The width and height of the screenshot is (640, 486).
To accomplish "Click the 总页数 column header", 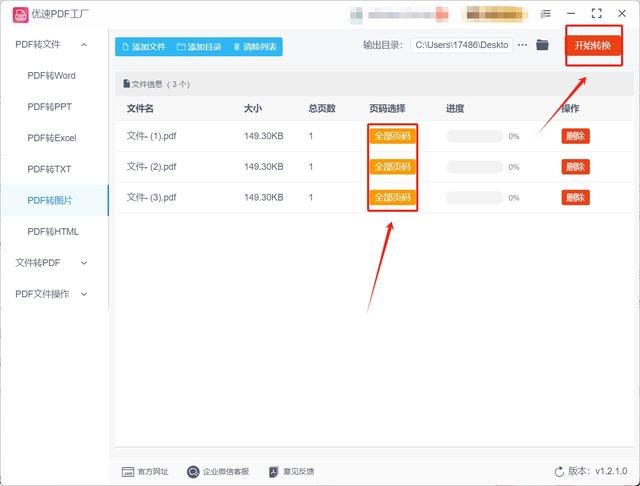I will click(322, 109).
